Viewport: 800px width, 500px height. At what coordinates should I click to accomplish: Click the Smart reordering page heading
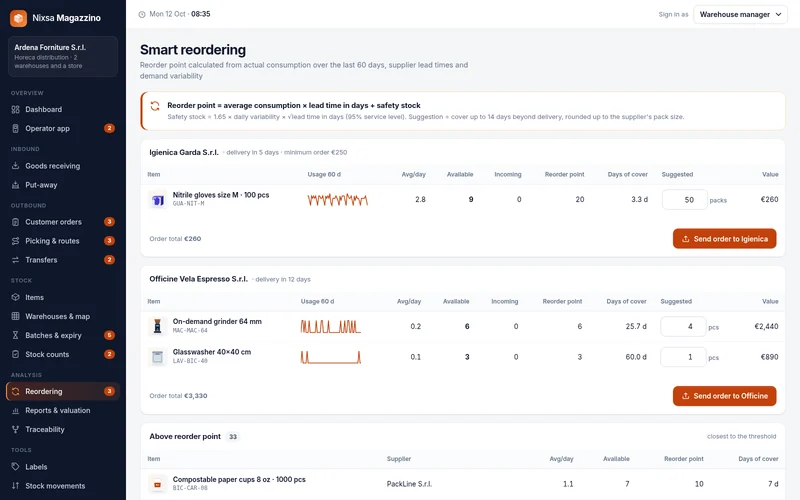[193, 49]
